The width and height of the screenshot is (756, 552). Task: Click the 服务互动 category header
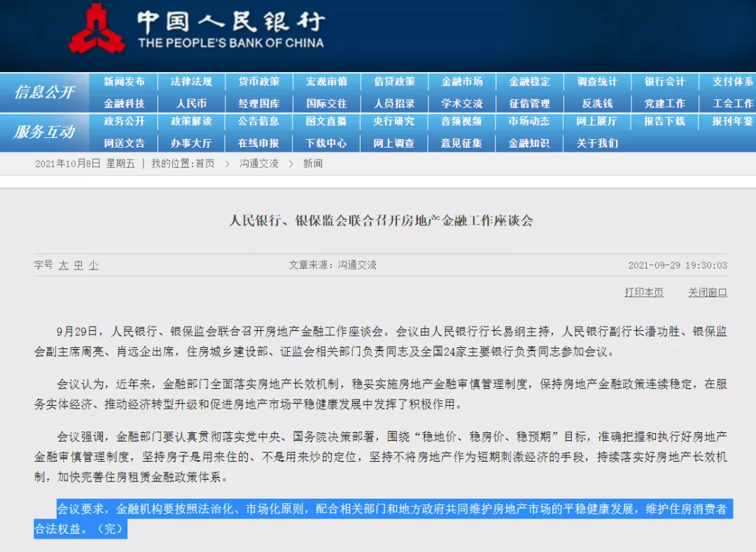tap(44, 132)
